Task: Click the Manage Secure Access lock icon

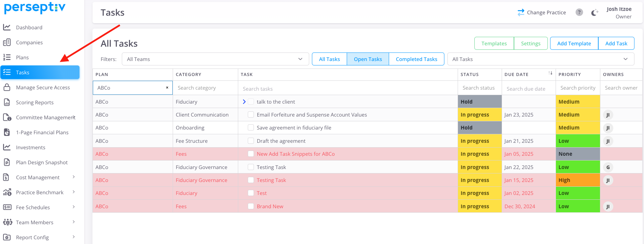Action: click(x=7, y=88)
